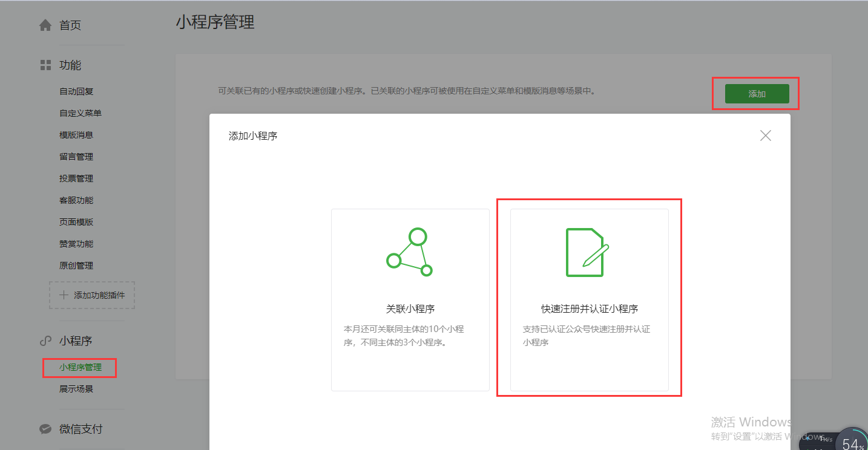The image size is (868, 450).
Task: Open 自定义菜单 in the sidebar
Action: (x=81, y=113)
